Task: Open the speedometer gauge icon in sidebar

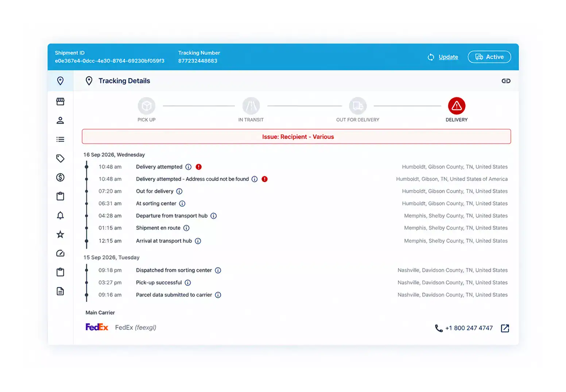Action: (x=60, y=253)
